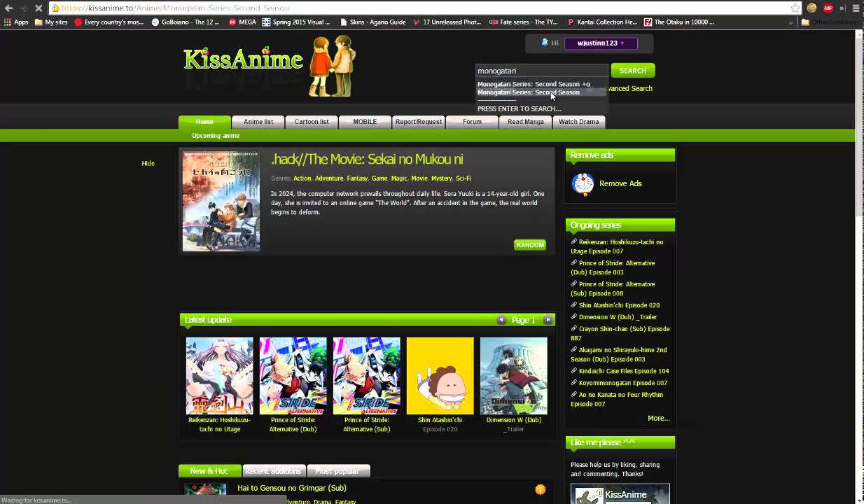This screenshot has height=504, width=864.
Task: Open Hai to Gensou no Grimgar (Sub)
Action: (292, 488)
